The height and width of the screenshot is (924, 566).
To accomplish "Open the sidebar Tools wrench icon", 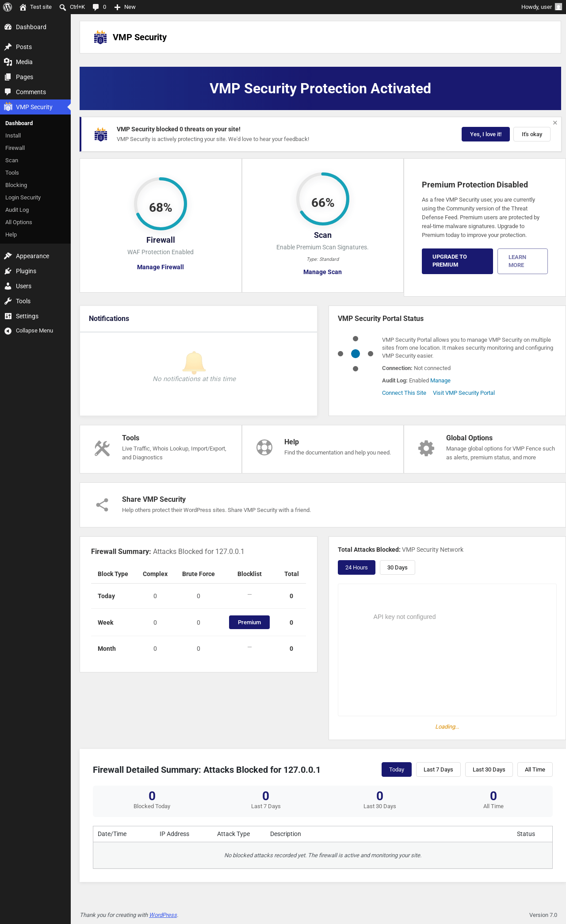I will click(x=8, y=301).
